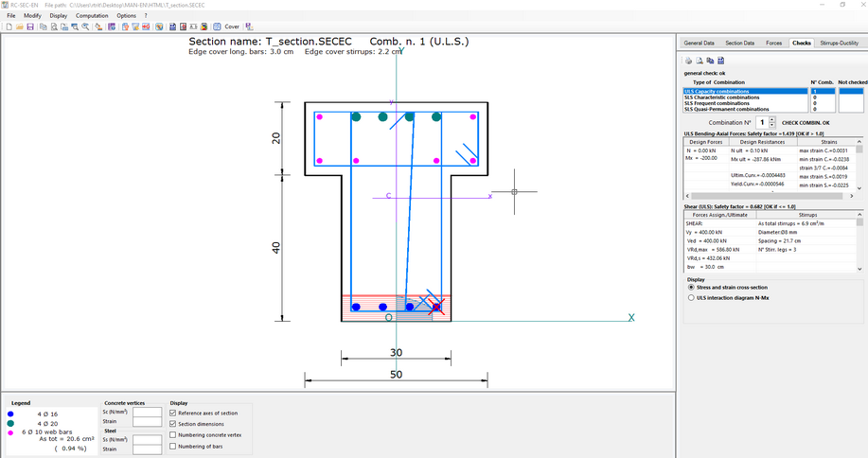Click the concrete vertices Strain field
Viewport: 868px width, 458px height.
(148, 421)
